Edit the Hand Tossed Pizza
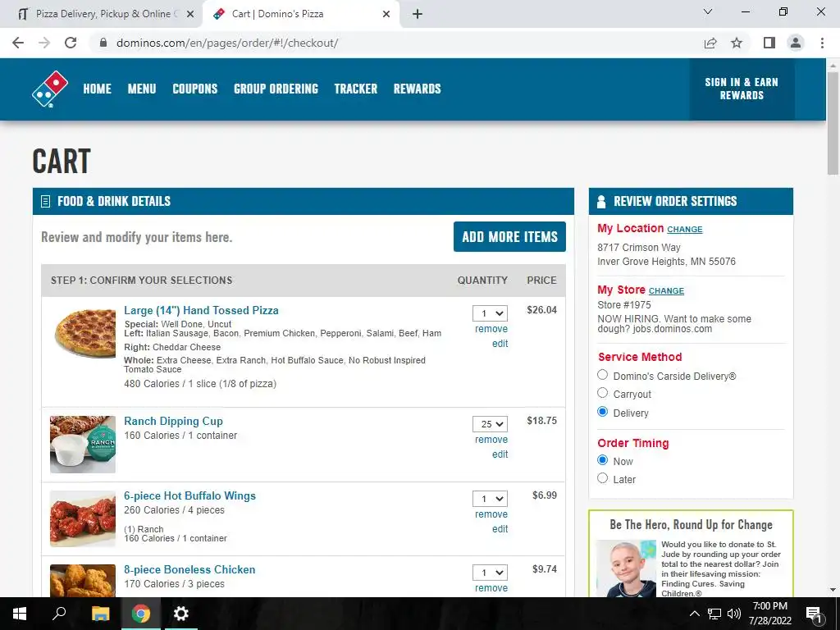The image size is (840, 630). [500, 344]
